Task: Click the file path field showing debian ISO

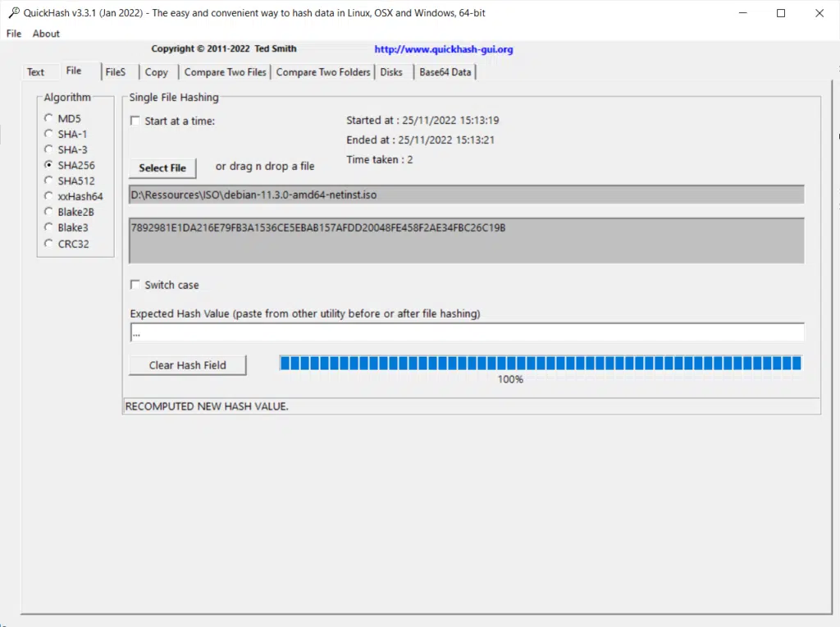Action: [466, 195]
